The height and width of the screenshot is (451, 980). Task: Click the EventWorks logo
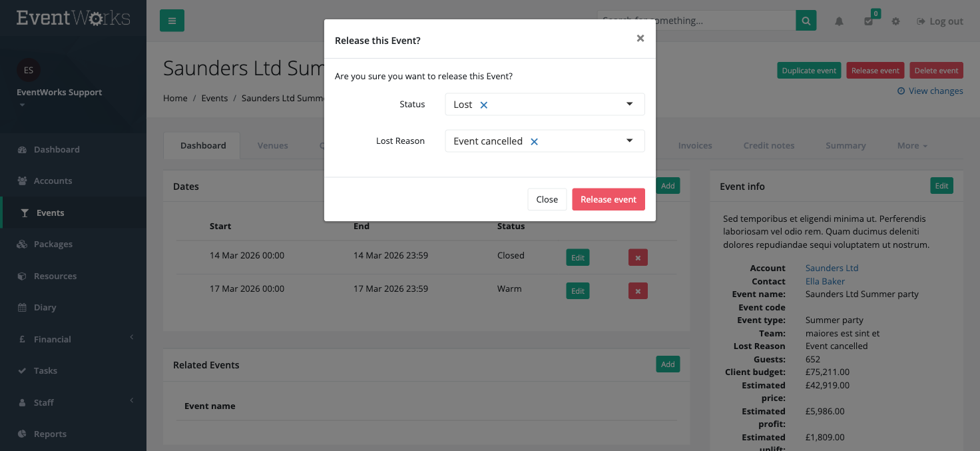(x=73, y=18)
